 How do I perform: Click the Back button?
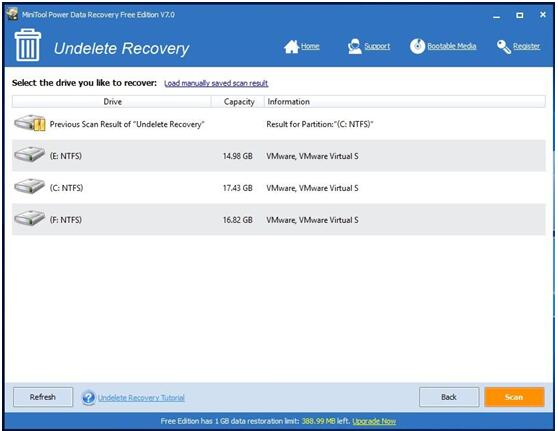449,397
